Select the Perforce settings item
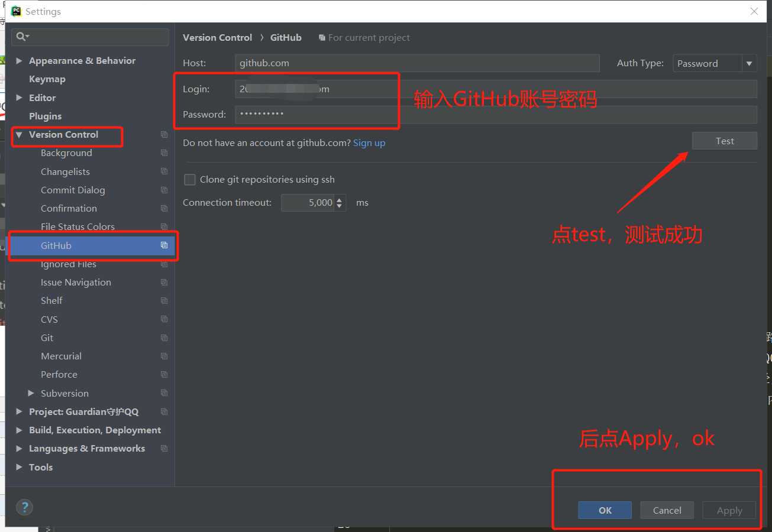772x532 pixels. 59,375
